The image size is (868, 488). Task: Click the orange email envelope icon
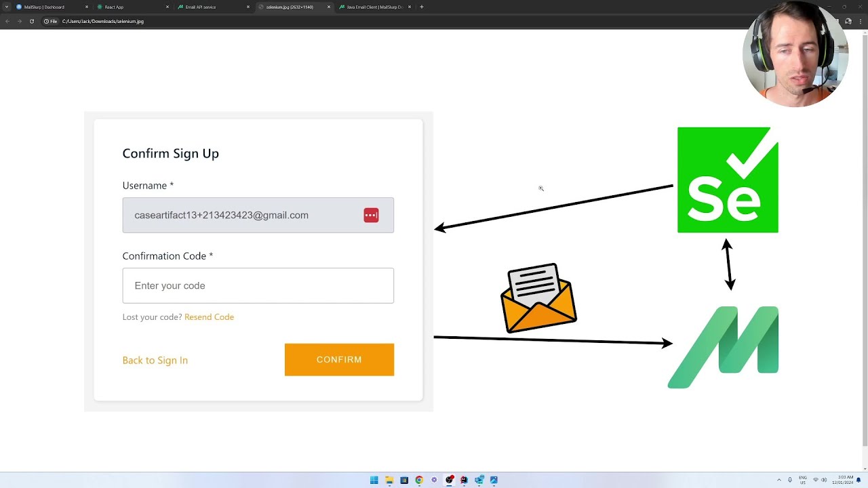538,298
